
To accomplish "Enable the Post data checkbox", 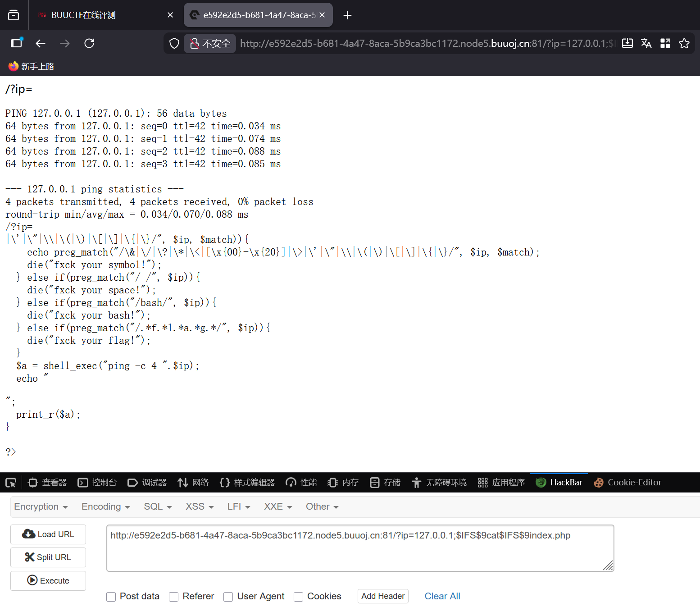I will (x=111, y=596).
